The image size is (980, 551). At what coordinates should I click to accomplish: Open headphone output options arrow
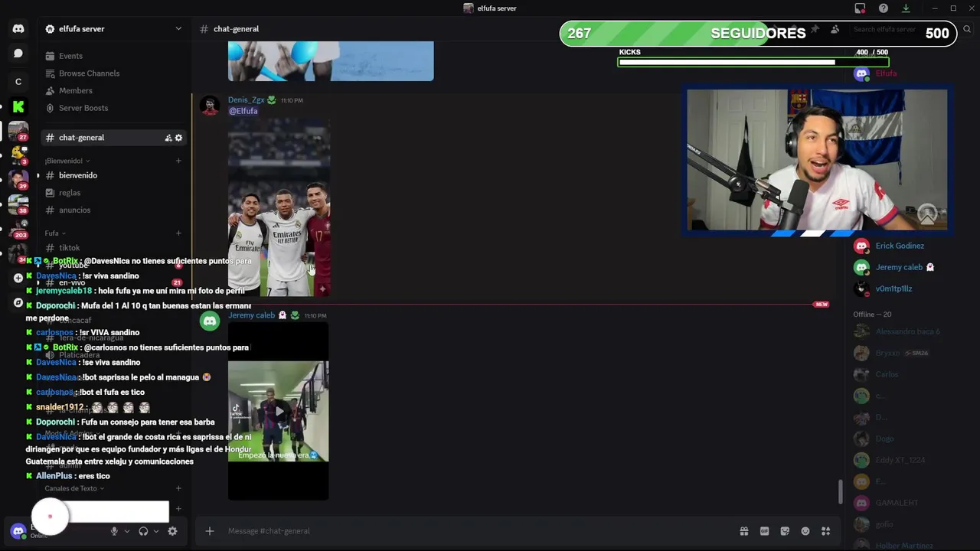(x=156, y=531)
